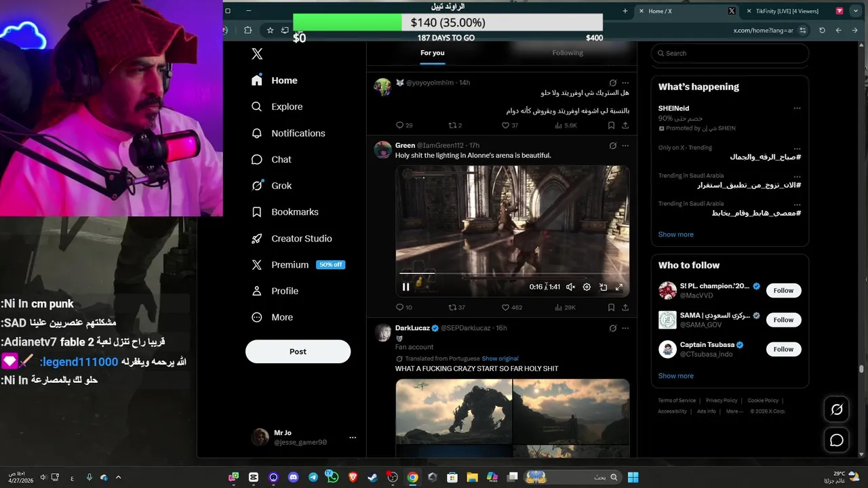Open options for الان_تزوج_من_تطبيق_استقرار trend
This screenshot has width=868, height=488.
point(797,176)
